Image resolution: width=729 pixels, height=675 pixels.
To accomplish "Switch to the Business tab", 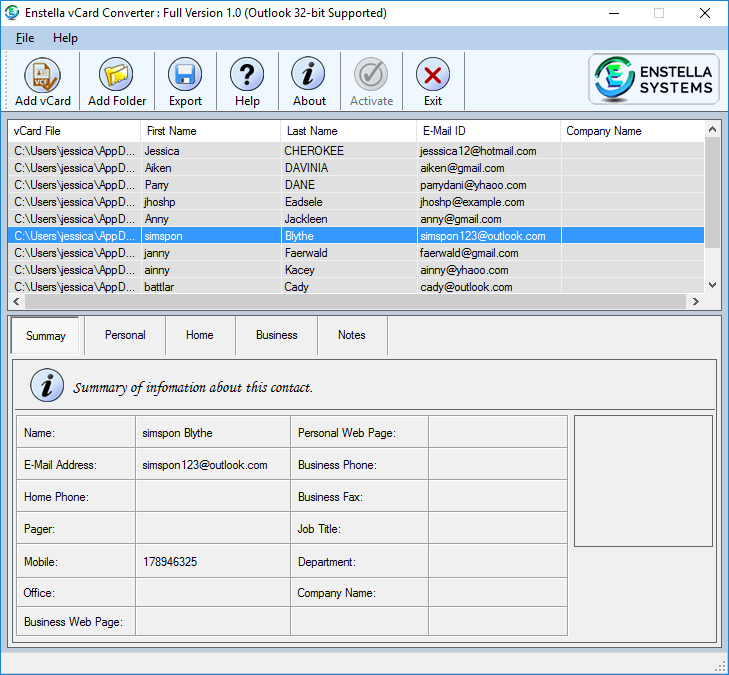I will click(x=277, y=335).
